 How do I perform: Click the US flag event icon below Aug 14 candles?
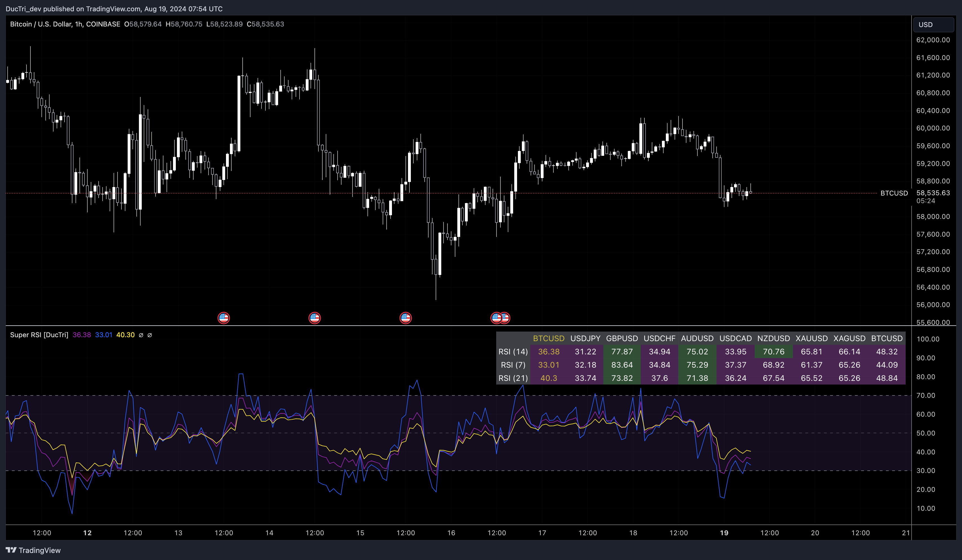(x=314, y=317)
